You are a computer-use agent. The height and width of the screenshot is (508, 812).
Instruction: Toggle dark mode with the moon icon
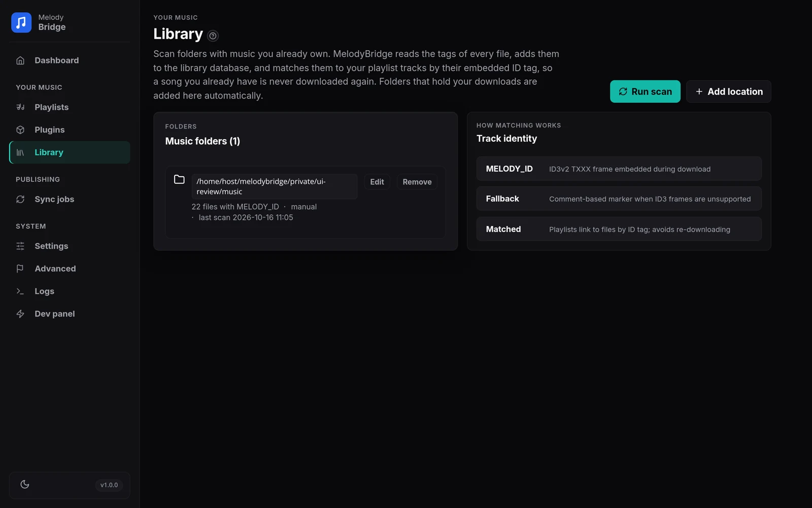[x=25, y=485]
